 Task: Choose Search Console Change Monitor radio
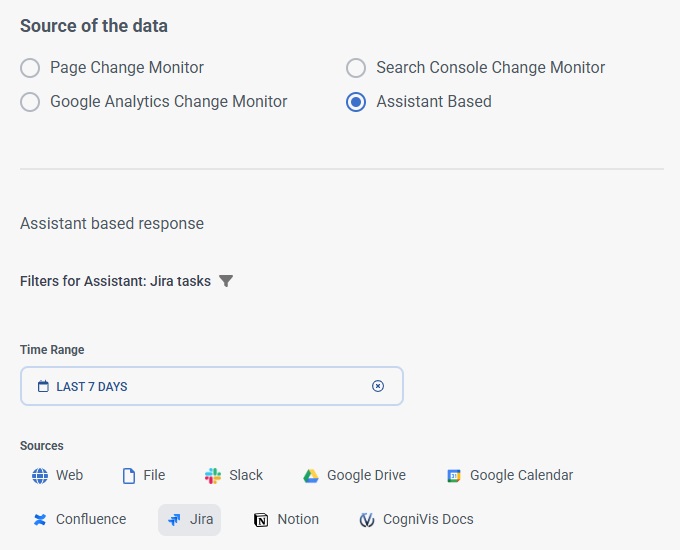[x=356, y=68]
